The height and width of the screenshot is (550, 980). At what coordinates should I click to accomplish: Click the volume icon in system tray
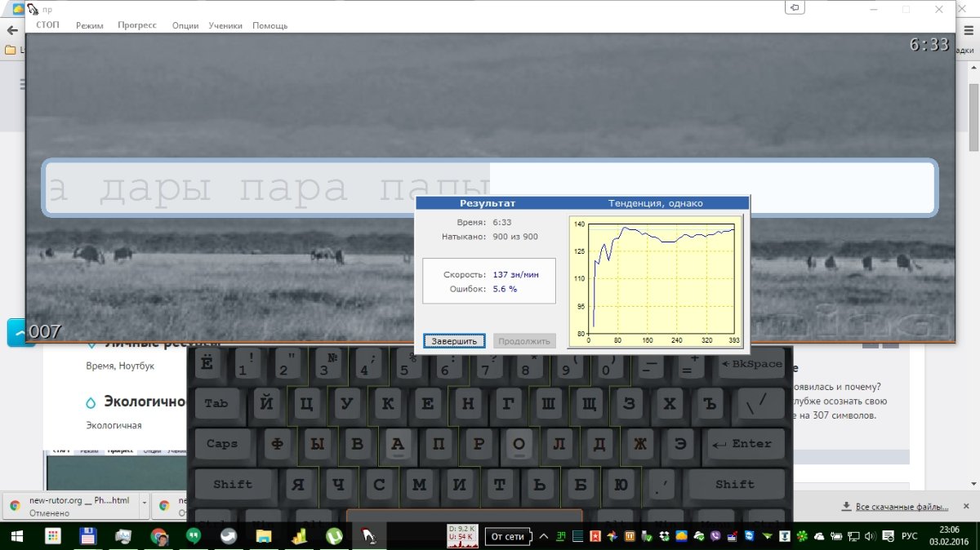coord(871,536)
